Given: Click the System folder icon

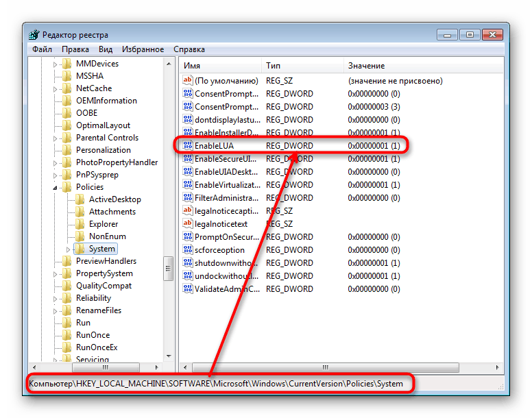Looking at the screenshot, I should 80,249.
